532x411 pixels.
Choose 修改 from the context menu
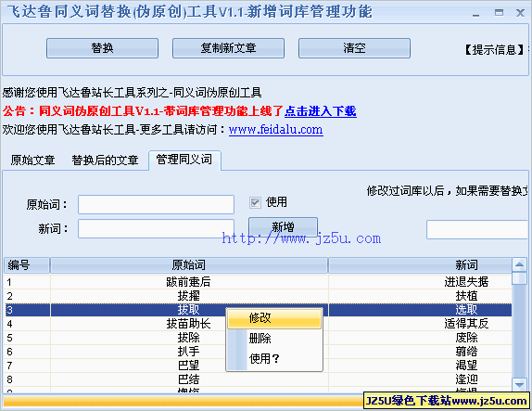click(274, 318)
